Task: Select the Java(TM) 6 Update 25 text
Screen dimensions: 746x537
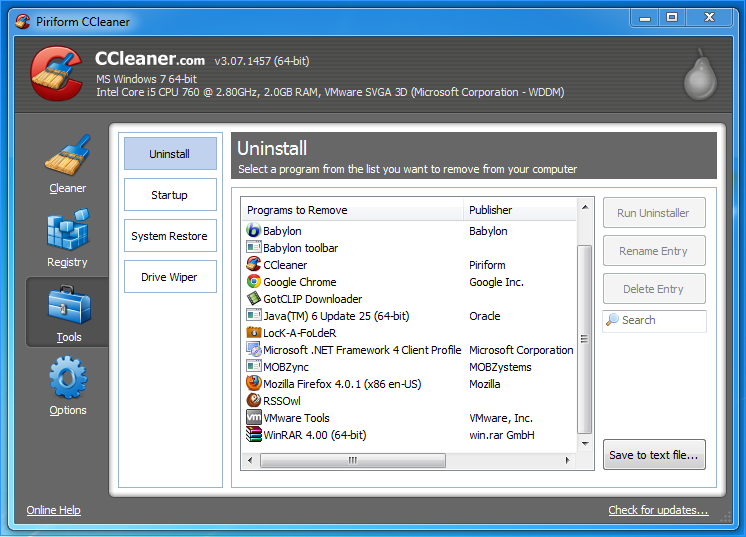Action: click(336, 316)
